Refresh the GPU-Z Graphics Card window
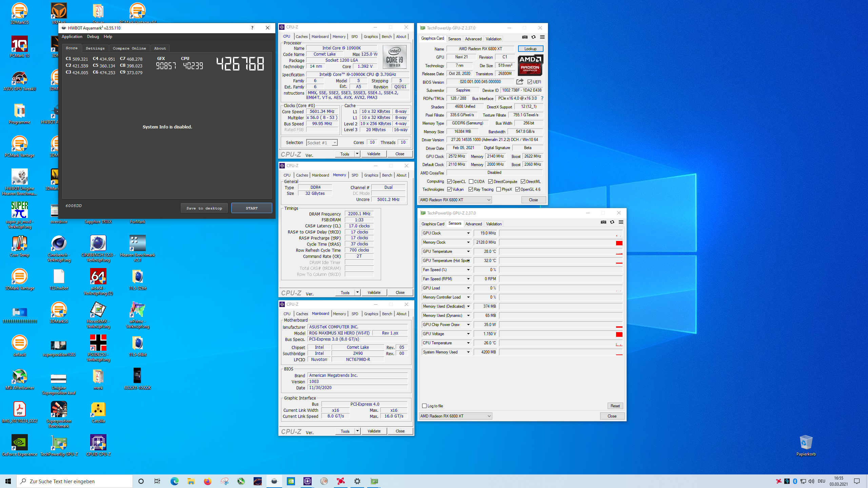 click(x=533, y=37)
